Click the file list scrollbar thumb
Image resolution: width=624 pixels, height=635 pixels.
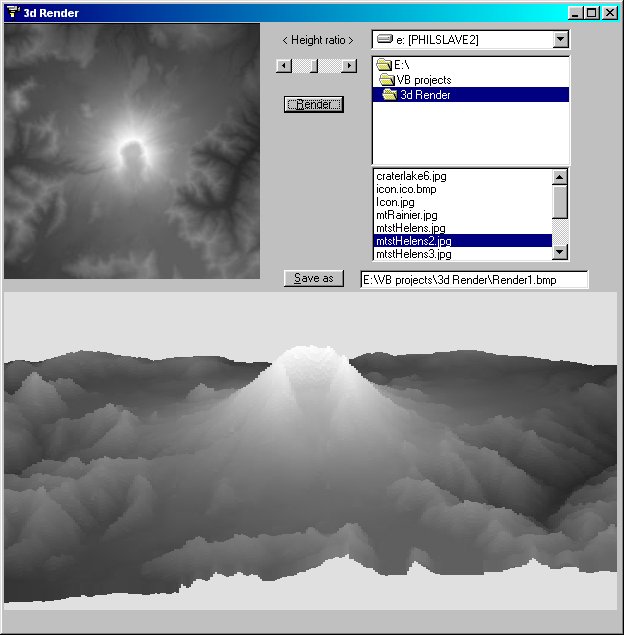(560, 202)
